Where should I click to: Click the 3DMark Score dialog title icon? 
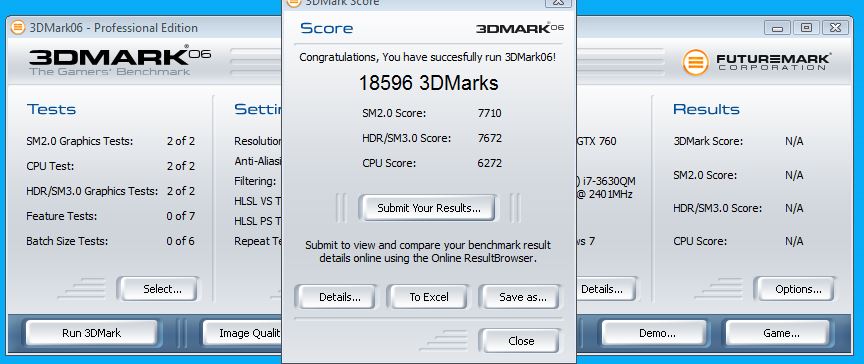pos(295,3)
